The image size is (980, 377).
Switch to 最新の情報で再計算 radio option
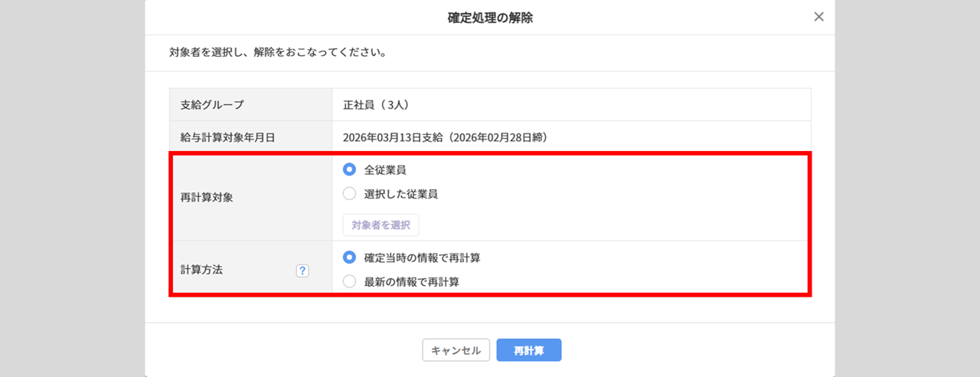coord(350,281)
